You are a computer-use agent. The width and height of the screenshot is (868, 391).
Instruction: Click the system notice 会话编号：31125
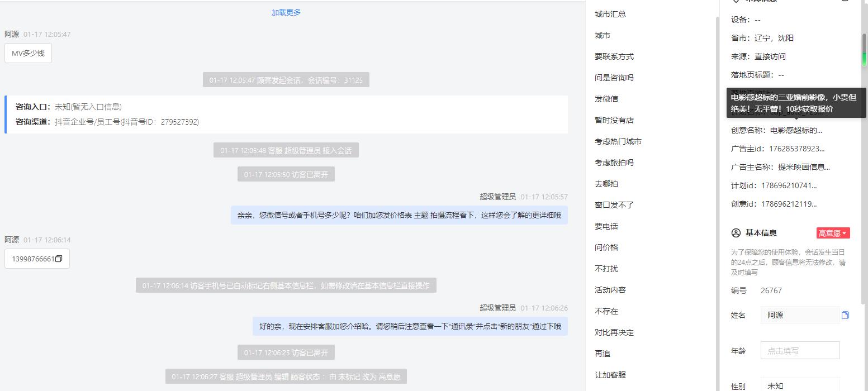coord(286,80)
